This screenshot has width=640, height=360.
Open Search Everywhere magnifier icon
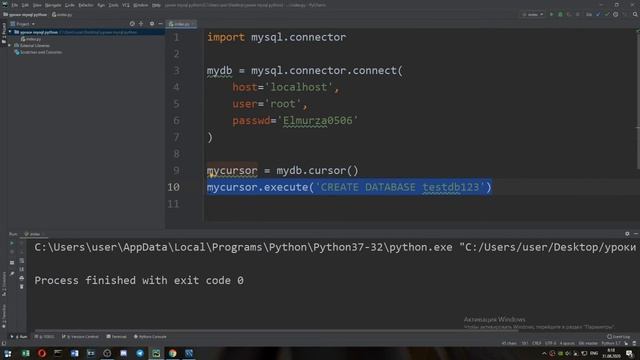(635, 14)
